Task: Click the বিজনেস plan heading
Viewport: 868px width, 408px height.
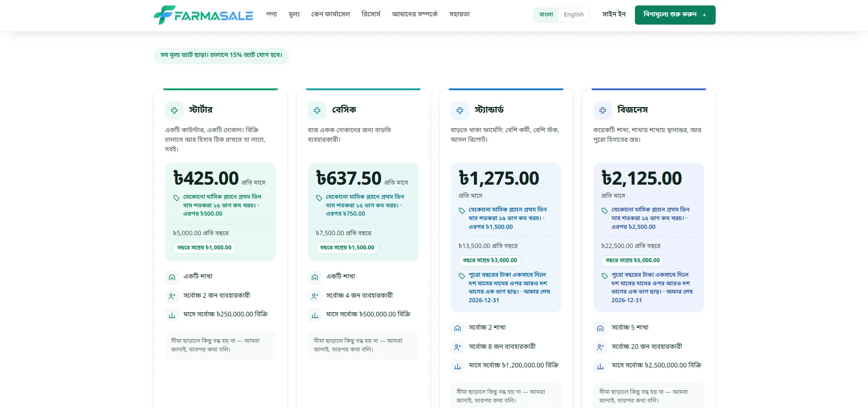Action: click(x=632, y=110)
